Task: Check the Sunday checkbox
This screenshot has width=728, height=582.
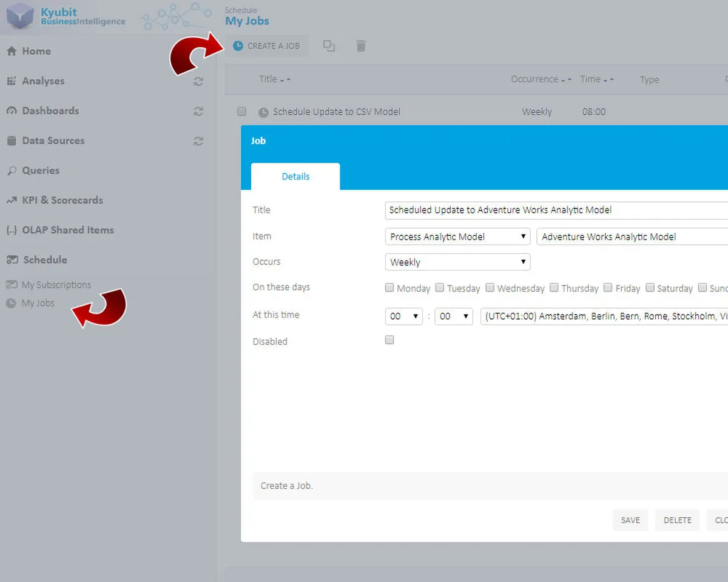Action: pyautogui.click(x=703, y=288)
